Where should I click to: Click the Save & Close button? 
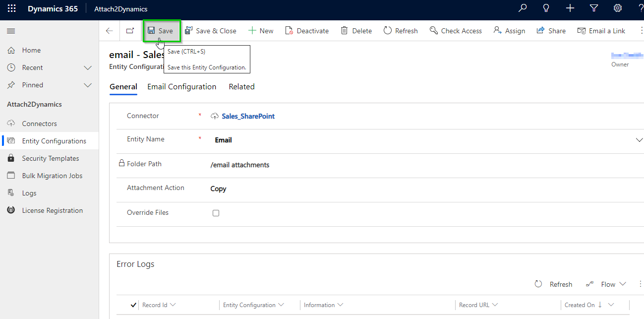click(211, 31)
